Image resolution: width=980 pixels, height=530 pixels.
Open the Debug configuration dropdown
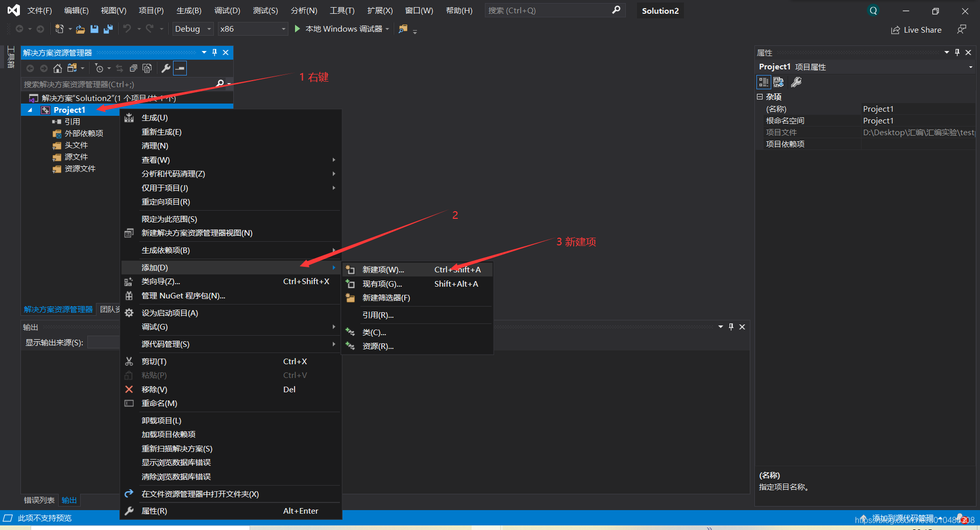pos(192,29)
